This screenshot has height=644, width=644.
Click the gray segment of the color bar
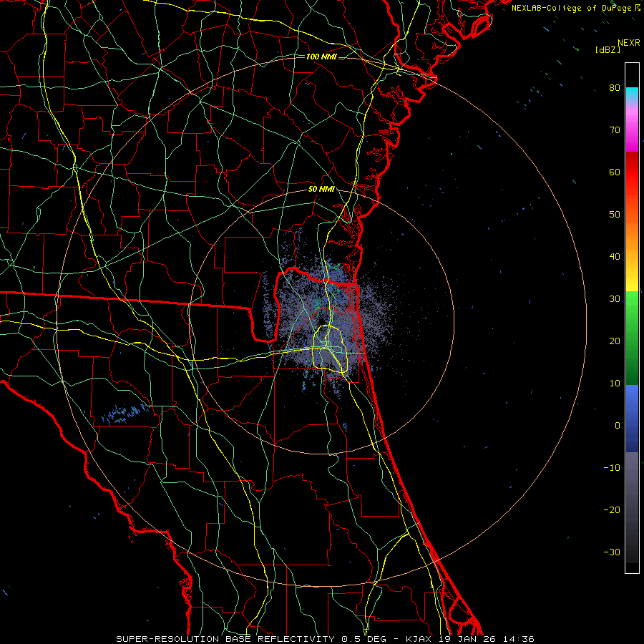click(632, 507)
